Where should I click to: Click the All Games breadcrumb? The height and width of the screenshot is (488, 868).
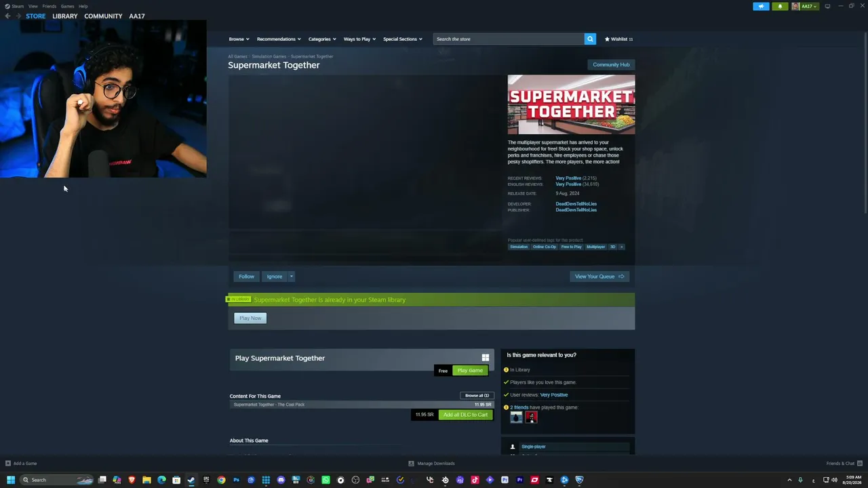click(x=237, y=56)
